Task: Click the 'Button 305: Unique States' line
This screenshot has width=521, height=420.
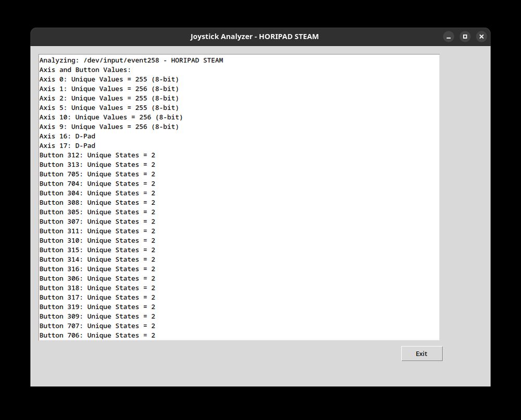Action: click(97, 212)
